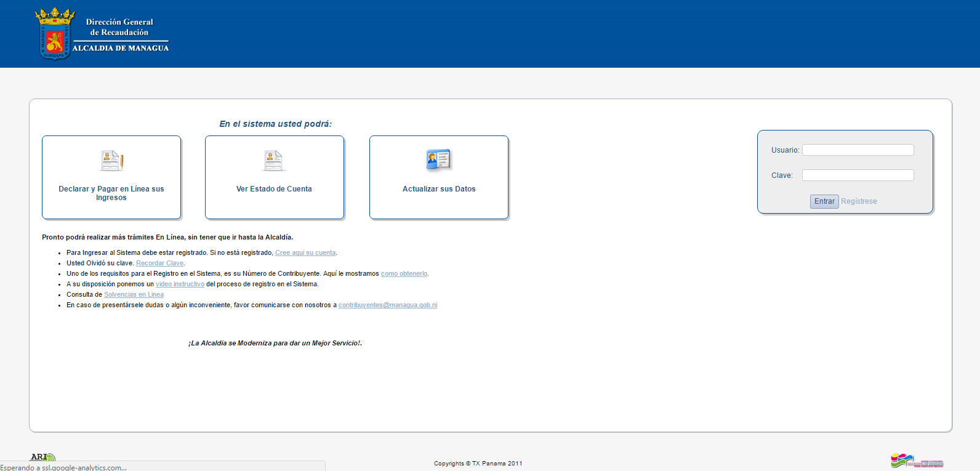Focus the Usuario input field
This screenshot has width=980, height=471.
[857, 150]
